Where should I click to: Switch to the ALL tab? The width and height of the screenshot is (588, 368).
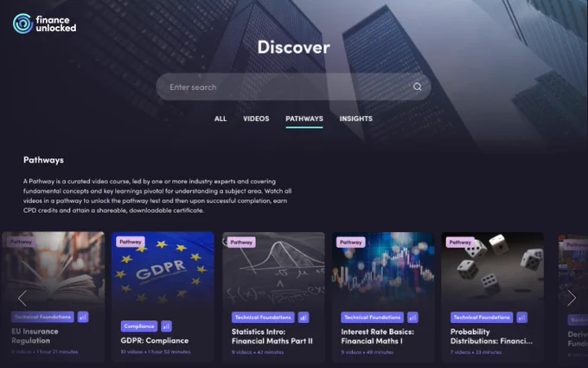click(x=220, y=119)
